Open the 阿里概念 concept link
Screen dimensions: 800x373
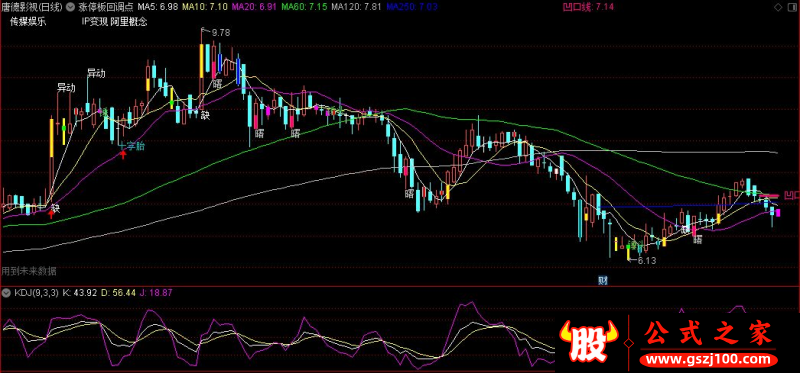click(x=129, y=22)
